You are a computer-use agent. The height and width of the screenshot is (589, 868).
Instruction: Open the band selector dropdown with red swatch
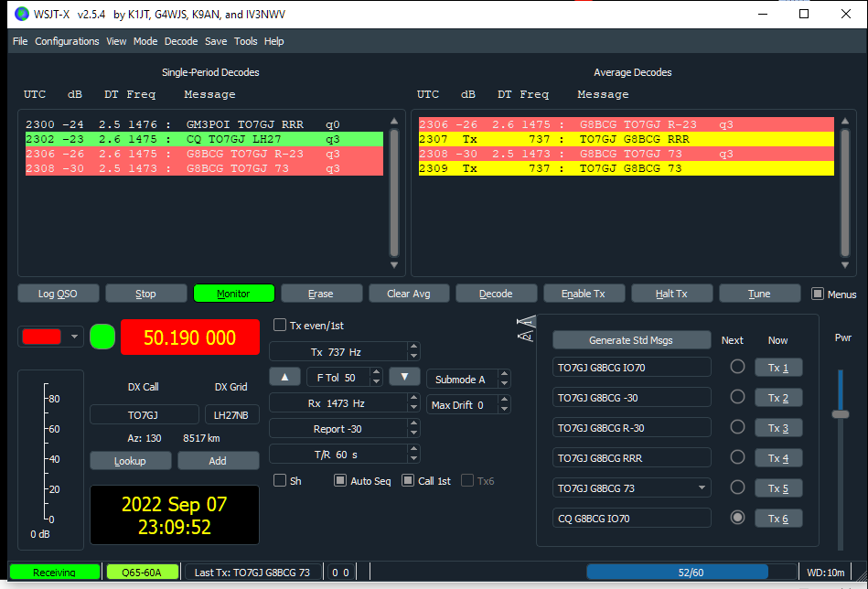pos(50,337)
